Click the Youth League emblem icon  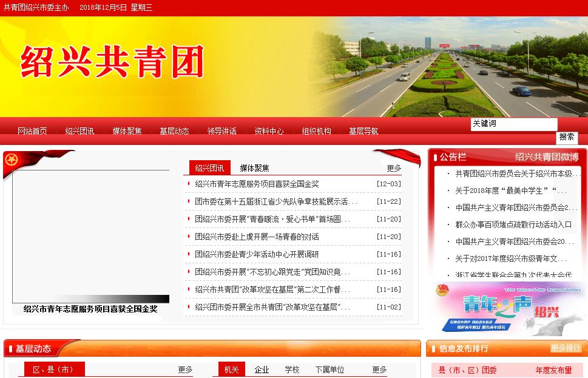tap(11, 161)
